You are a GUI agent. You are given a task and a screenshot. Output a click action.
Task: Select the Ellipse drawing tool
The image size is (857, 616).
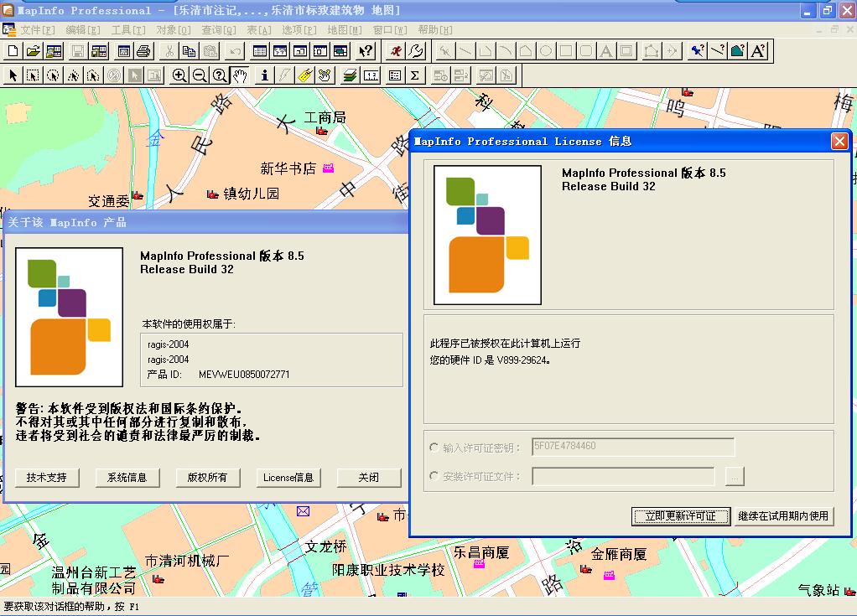pyautogui.click(x=545, y=51)
